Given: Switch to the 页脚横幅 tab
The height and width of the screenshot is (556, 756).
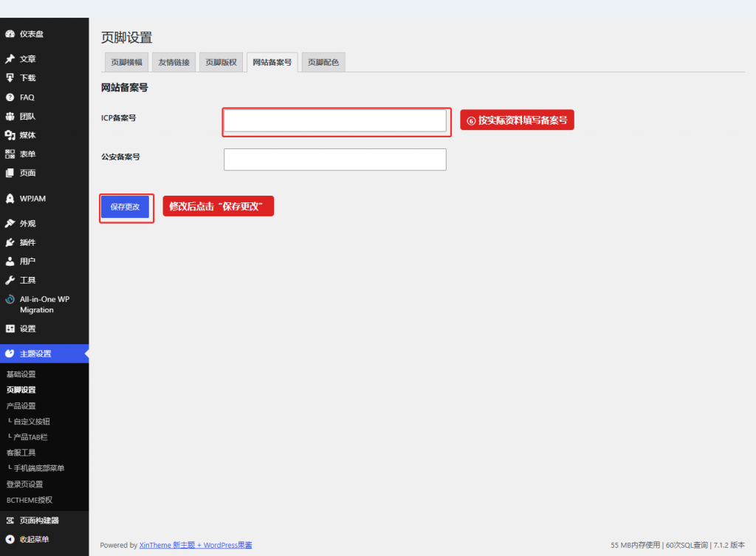Looking at the screenshot, I should 126,62.
